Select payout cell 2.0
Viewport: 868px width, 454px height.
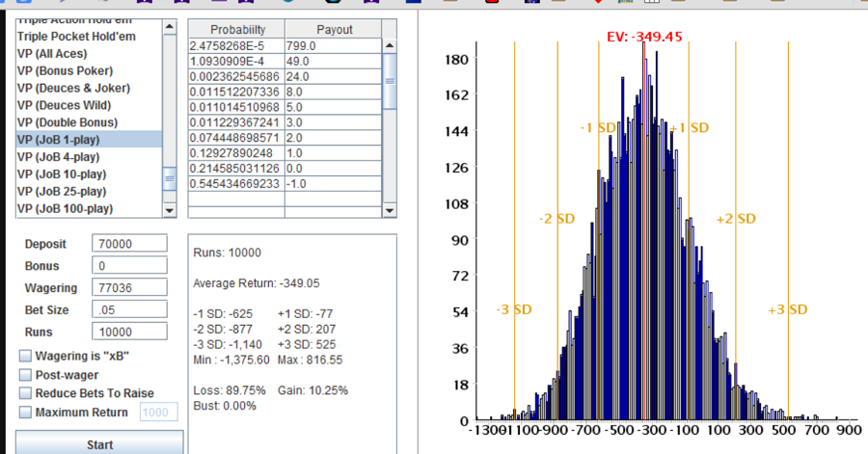[334, 138]
